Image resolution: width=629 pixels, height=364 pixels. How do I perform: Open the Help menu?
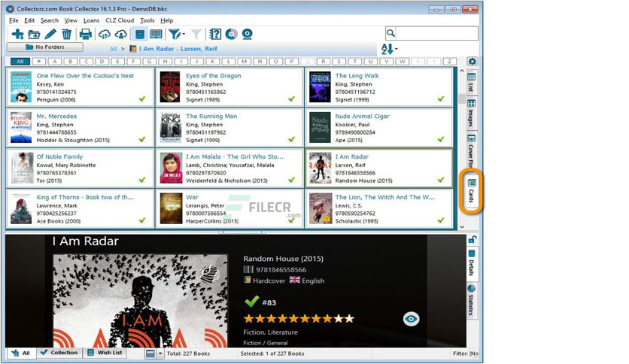pos(167,20)
